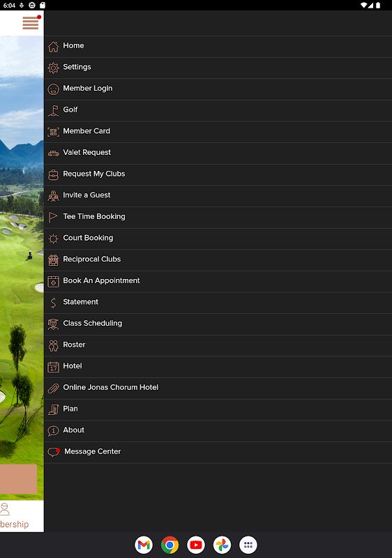The width and height of the screenshot is (392, 558).
Task: Select Member Login menu entry
Action: [x=218, y=89]
